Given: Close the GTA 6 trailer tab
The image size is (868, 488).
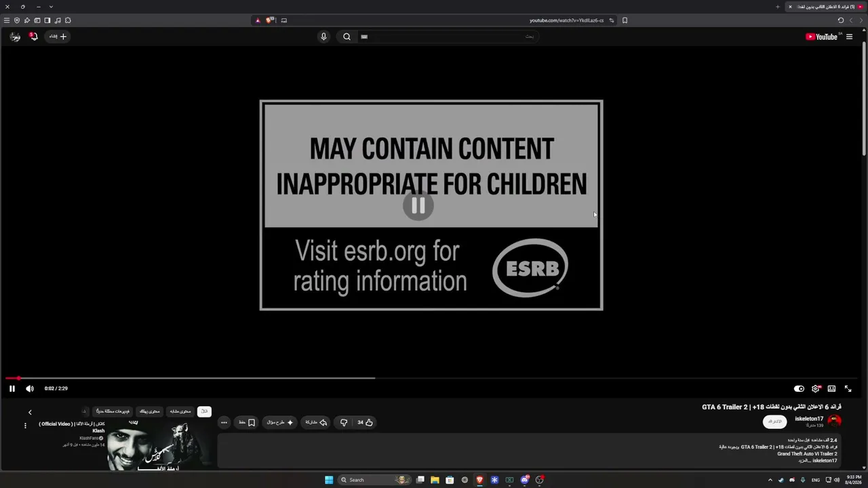Looking at the screenshot, I should click(x=790, y=7).
